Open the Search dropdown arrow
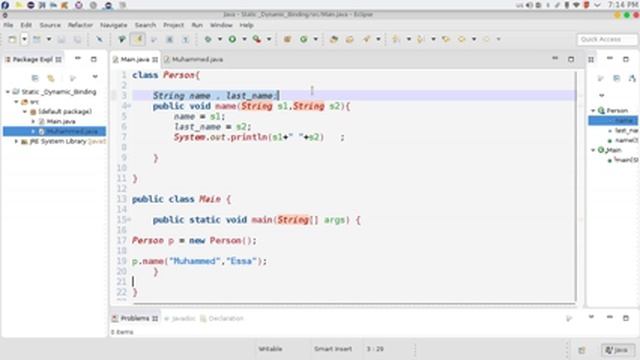This screenshot has height=360, width=640. click(378, 39)
